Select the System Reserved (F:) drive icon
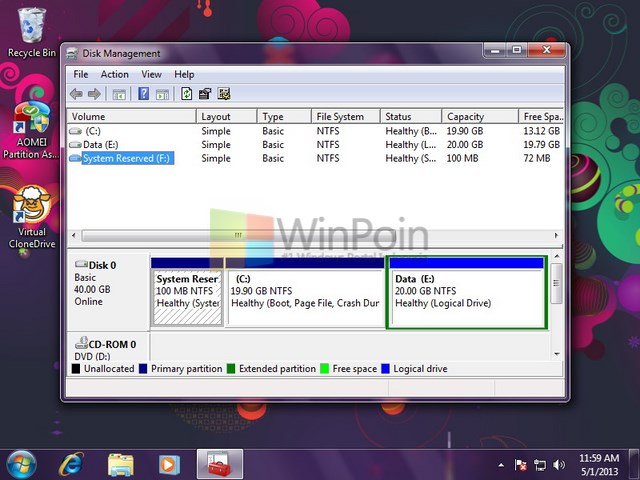Screen dimensions: 640x480 pos(76,158)
